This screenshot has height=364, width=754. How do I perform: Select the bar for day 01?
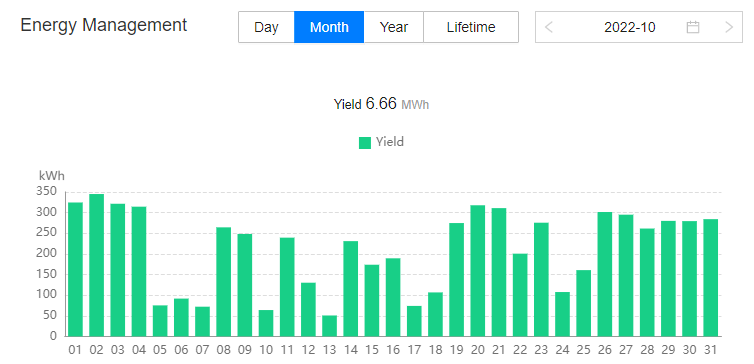tap(75, 269)
